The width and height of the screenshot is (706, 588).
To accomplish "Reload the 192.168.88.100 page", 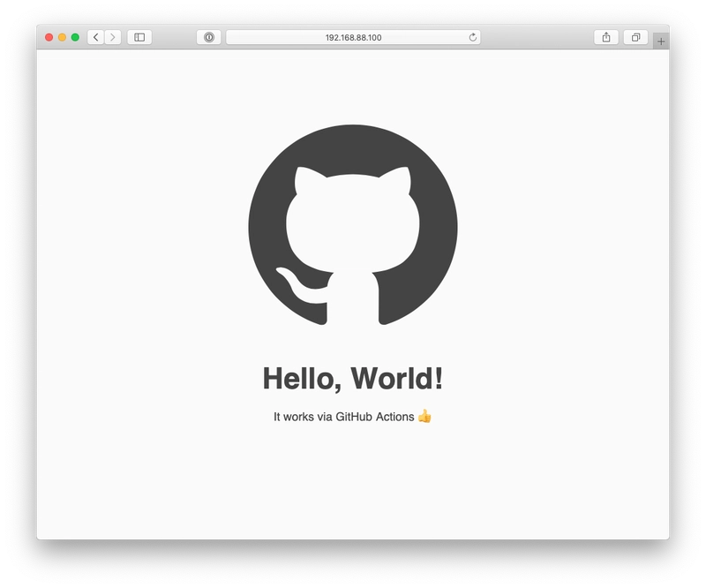I will pyautogui.click(x=473, y=37).
